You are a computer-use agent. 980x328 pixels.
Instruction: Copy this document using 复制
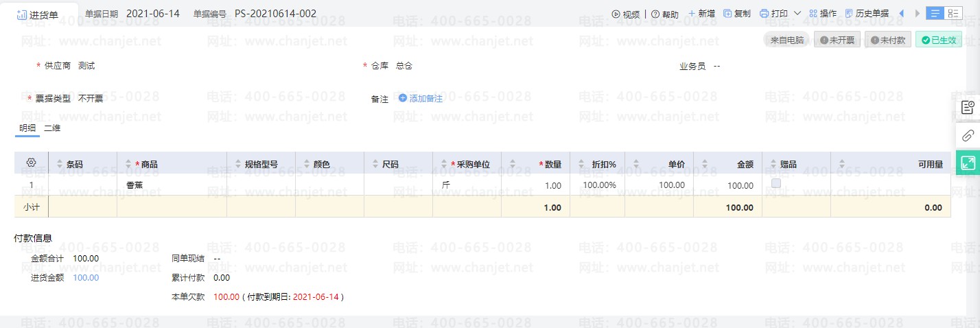[737, 14]
